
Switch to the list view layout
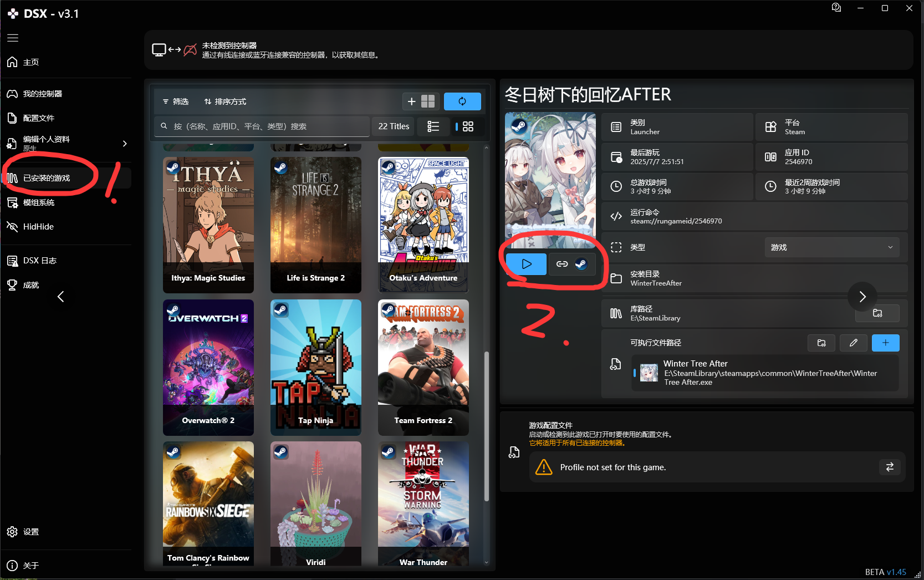[x=433, y=126]
